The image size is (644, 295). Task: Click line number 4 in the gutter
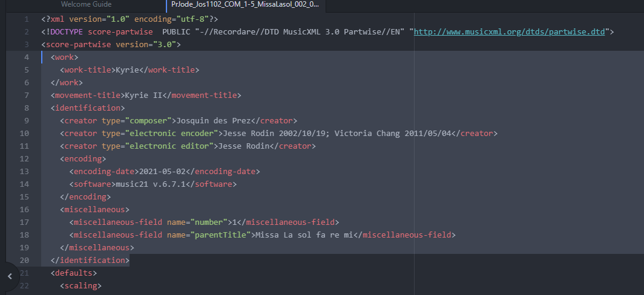click(x=26, y=57)
